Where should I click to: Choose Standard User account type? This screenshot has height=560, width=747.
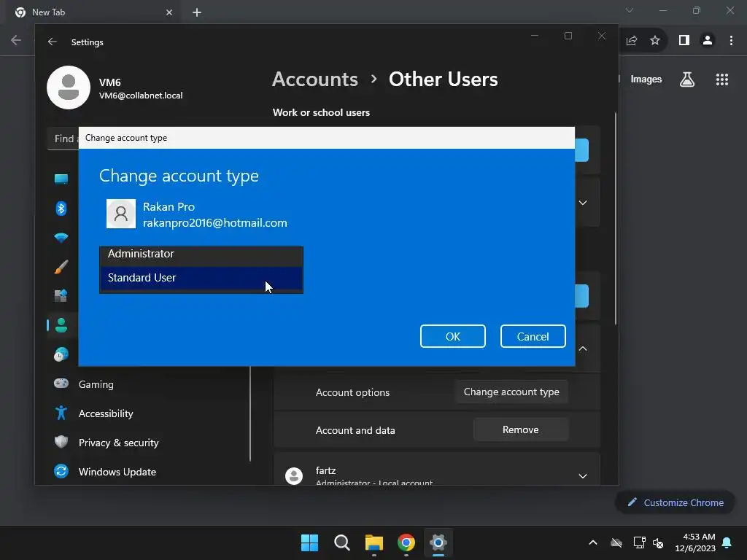coord(201,278)
